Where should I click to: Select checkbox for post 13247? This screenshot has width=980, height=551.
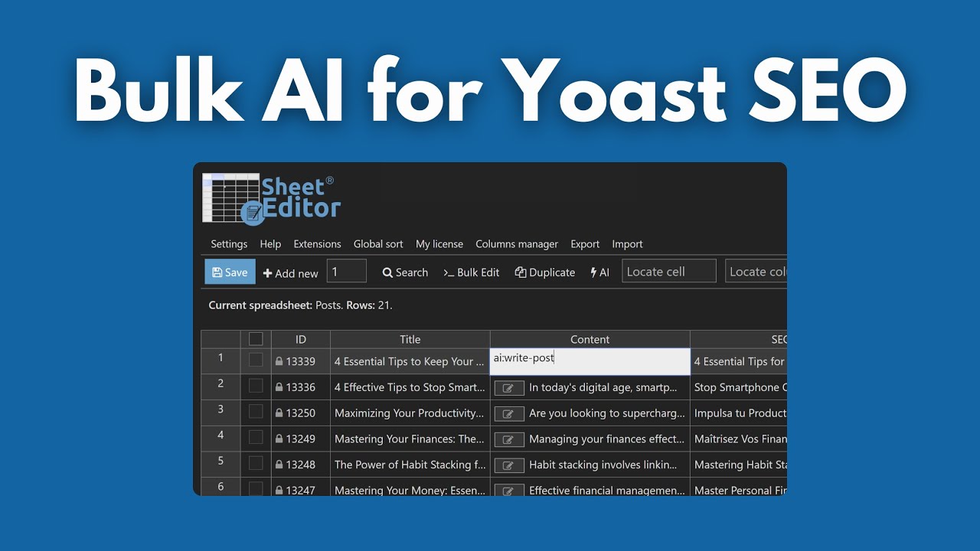[256, 488]
